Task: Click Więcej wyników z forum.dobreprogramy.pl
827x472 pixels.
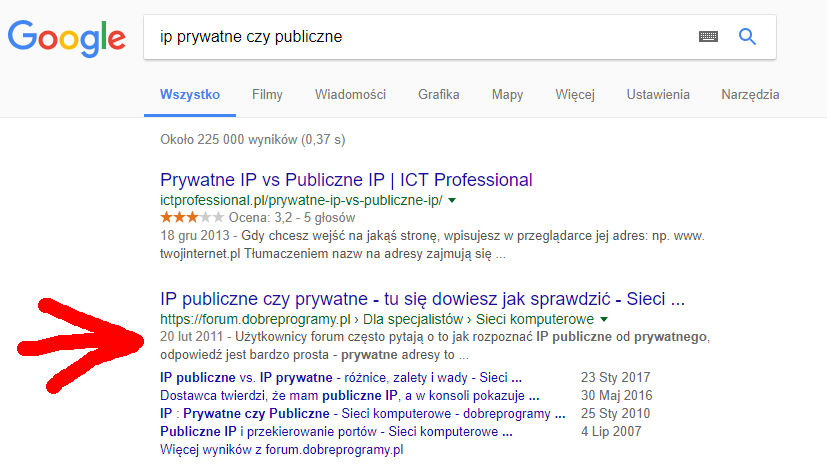Action: (x=282, y=449)
